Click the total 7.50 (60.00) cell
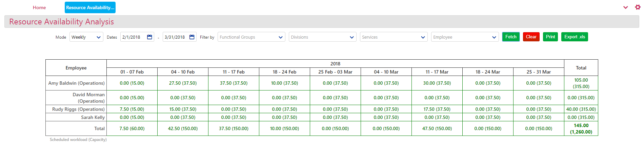This screenshot has height=163, width=644. click(132, 128)
